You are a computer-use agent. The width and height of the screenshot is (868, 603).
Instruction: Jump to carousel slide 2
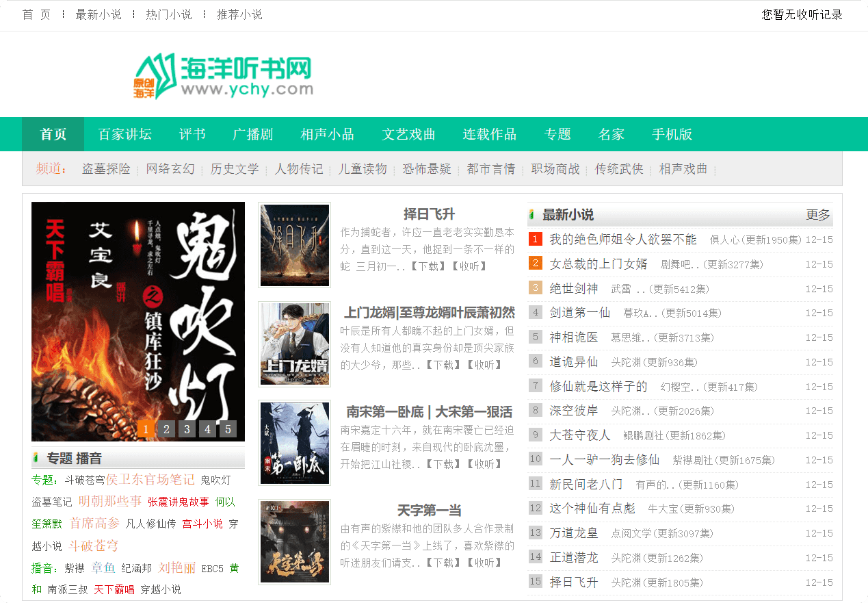(166, 429)
